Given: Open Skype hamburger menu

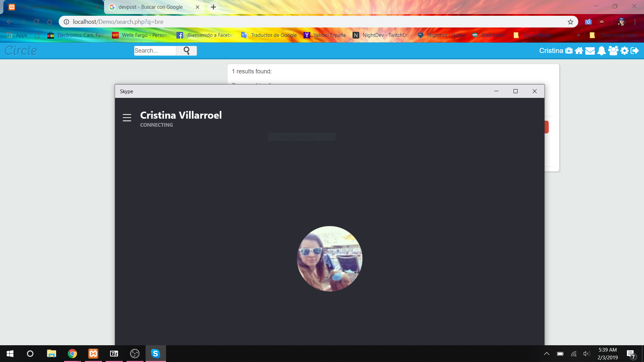Looking at the screenshot, I should pos(127,118).
